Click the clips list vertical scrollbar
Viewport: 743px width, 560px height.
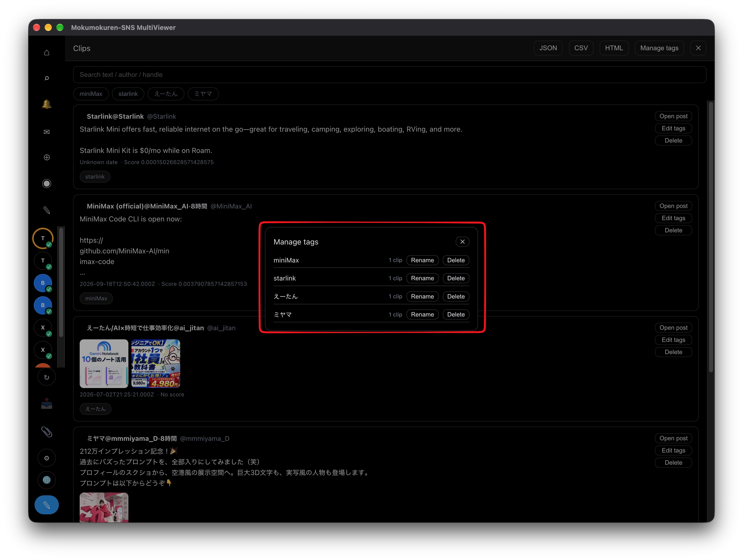711,237
